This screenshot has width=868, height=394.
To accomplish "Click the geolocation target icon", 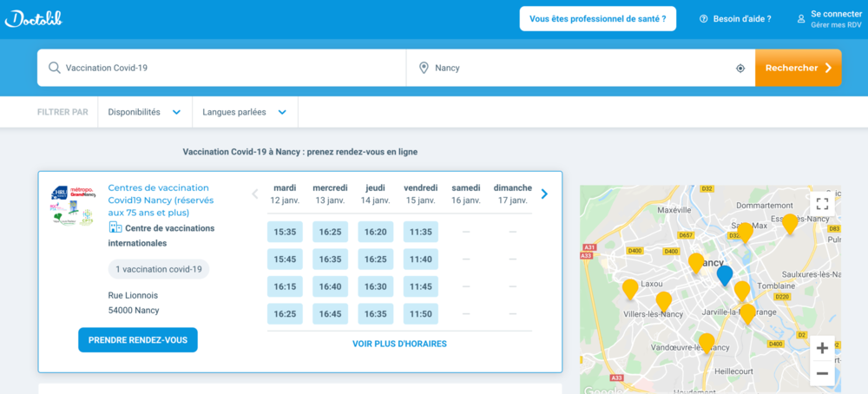I will point(740,68).
